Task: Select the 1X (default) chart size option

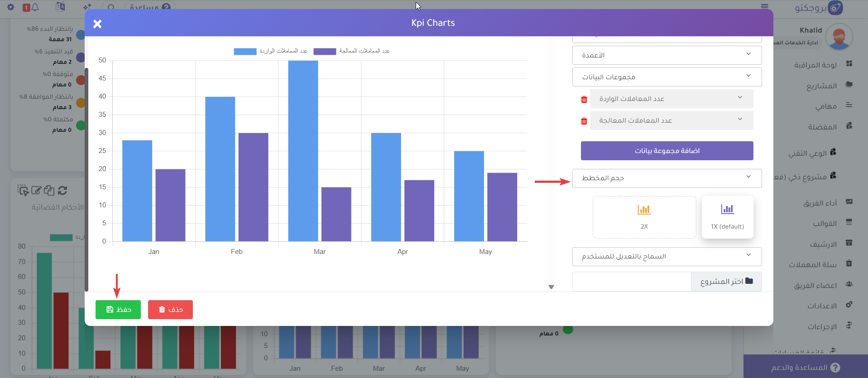Action: click(727, 217)
